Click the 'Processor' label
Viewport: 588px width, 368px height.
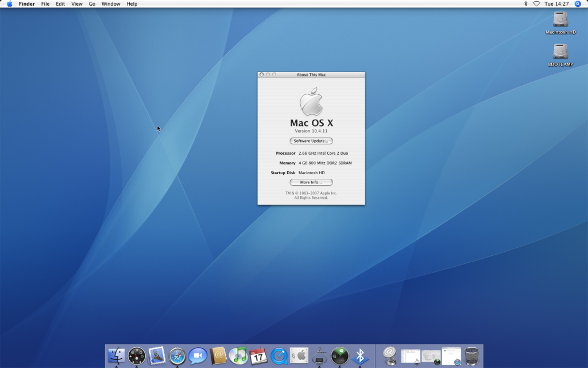click(x=285, y=153)
